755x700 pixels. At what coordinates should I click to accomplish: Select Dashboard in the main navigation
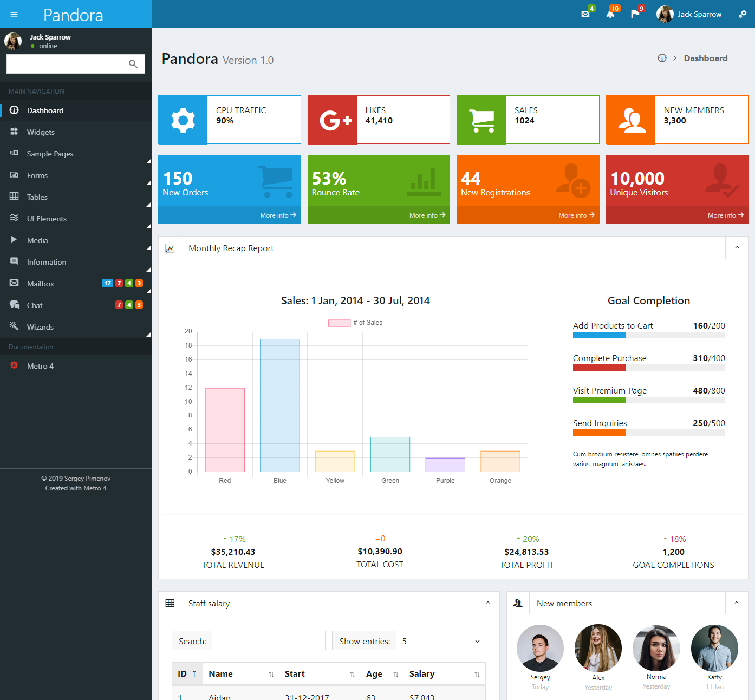(x=45, y=110)
